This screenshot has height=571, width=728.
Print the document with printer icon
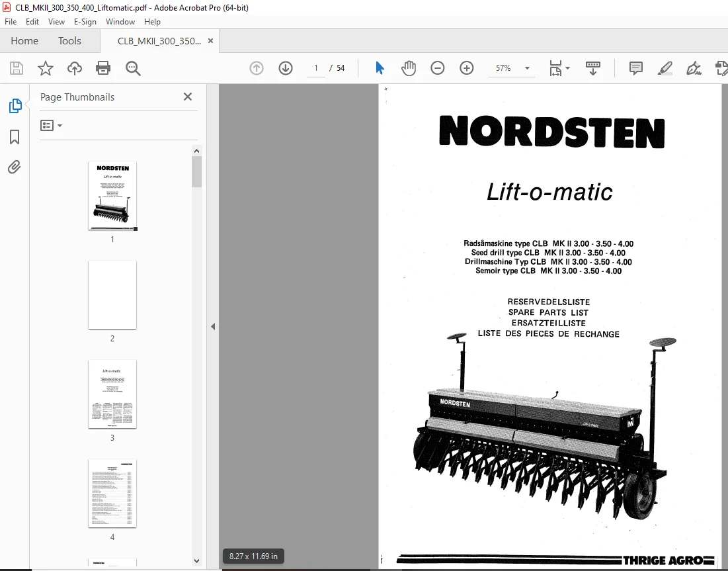point(103,68)
